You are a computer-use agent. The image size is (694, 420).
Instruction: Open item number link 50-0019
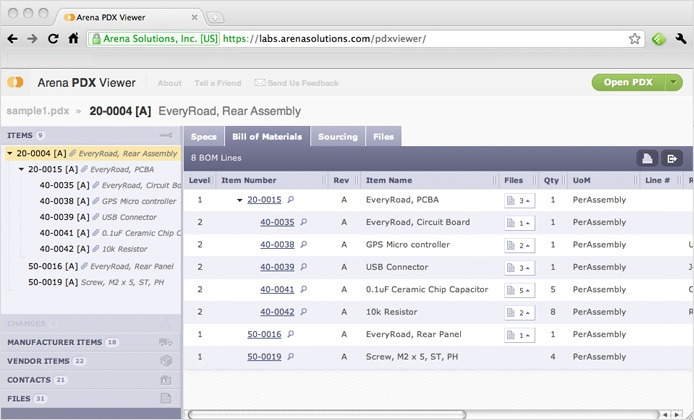[x=264, y=357]
